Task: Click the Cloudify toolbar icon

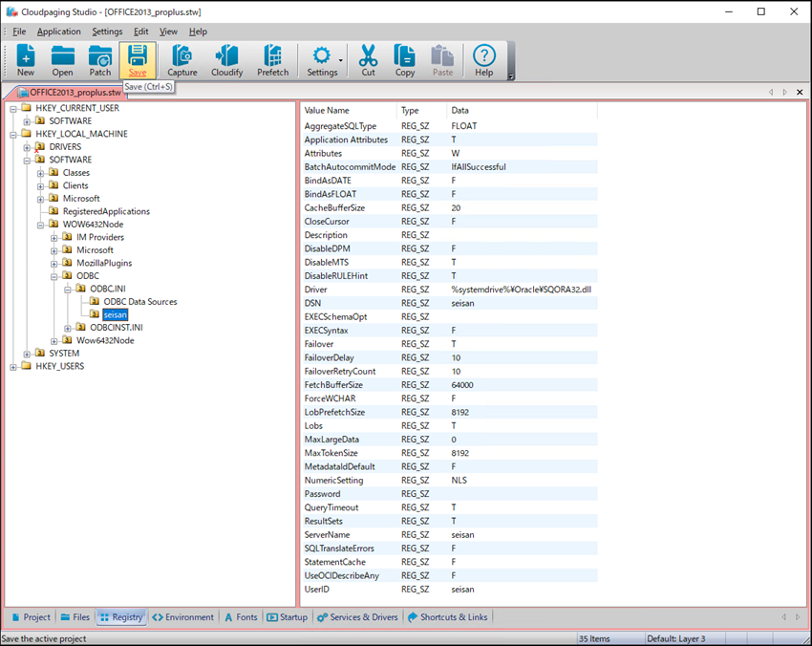Action: [227, 59]
